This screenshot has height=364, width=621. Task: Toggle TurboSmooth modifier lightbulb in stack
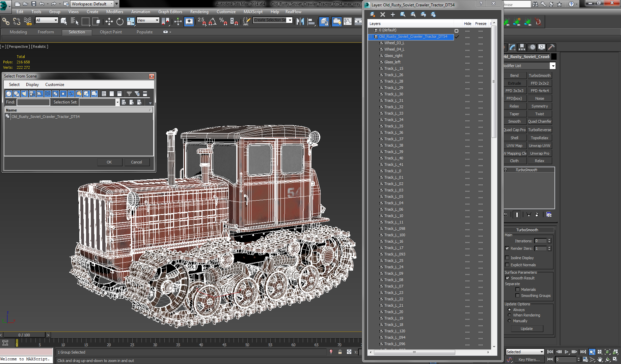tap(506, 170)
